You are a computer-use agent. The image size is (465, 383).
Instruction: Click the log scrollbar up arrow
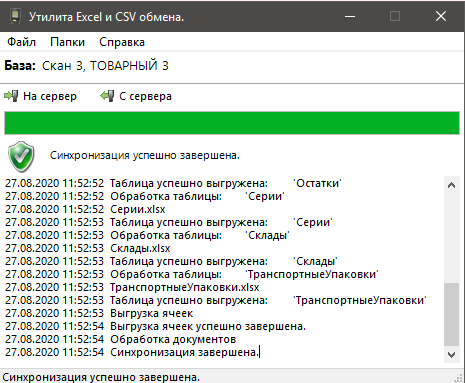click(x=452, y=185)
